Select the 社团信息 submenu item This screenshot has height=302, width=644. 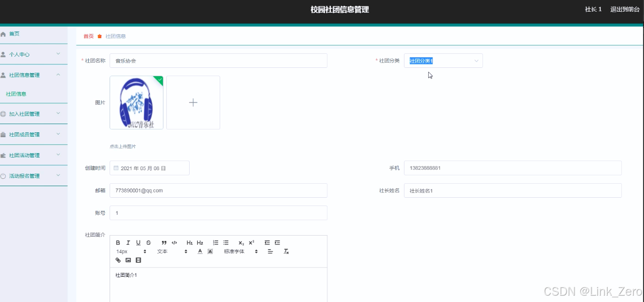(16, 94)
